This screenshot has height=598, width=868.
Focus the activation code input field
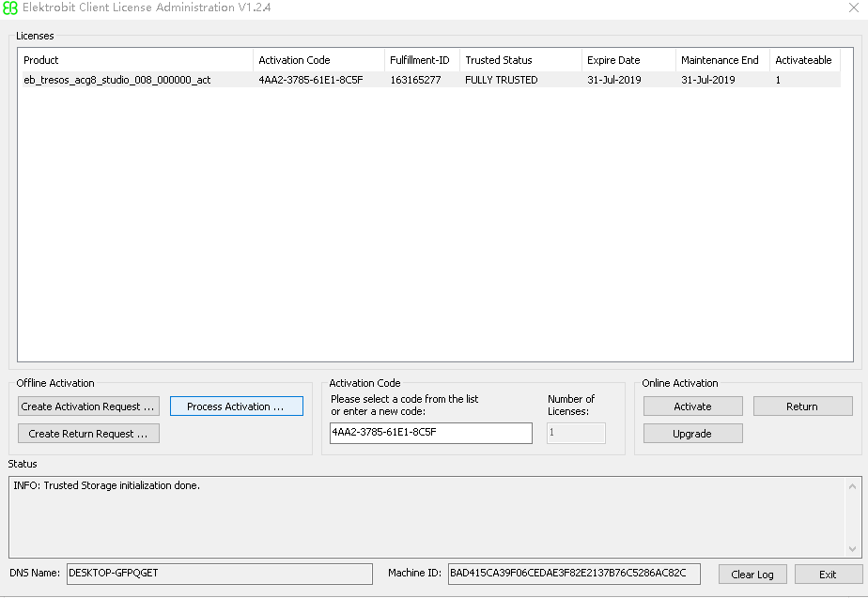pyautogui.click(x=430, y=433)
